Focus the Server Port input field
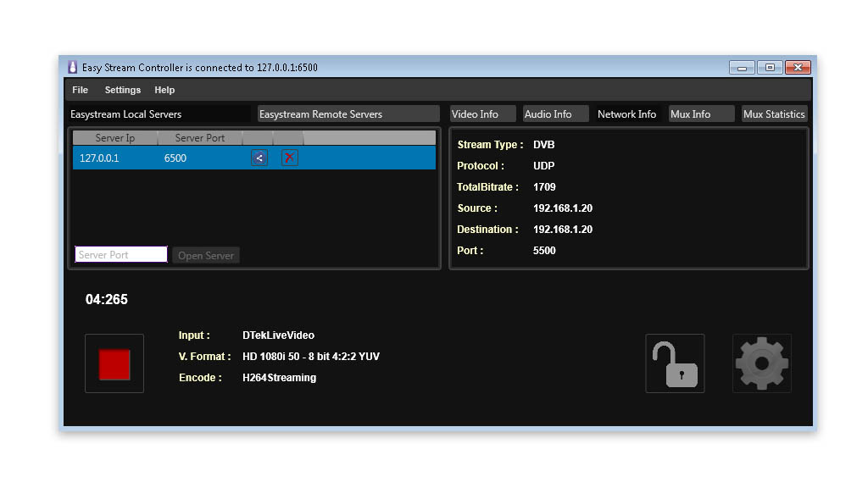 pyautogui.click(x=121, y=254)
